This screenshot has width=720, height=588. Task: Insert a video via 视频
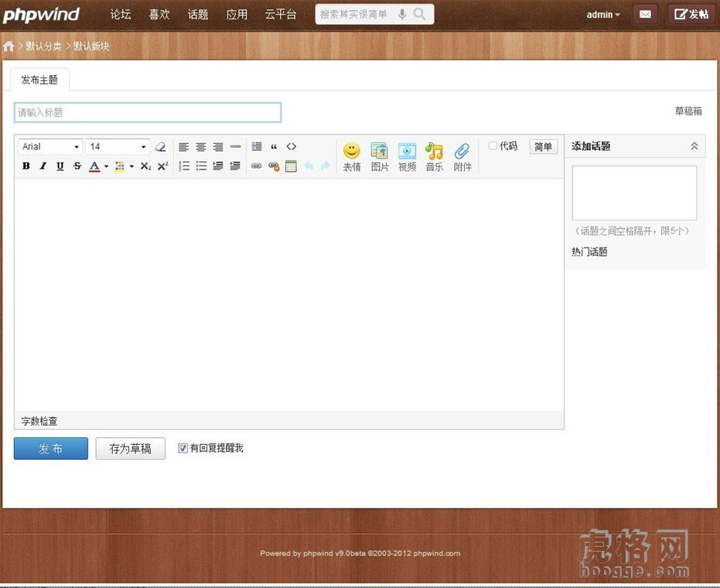coord(407,156)
